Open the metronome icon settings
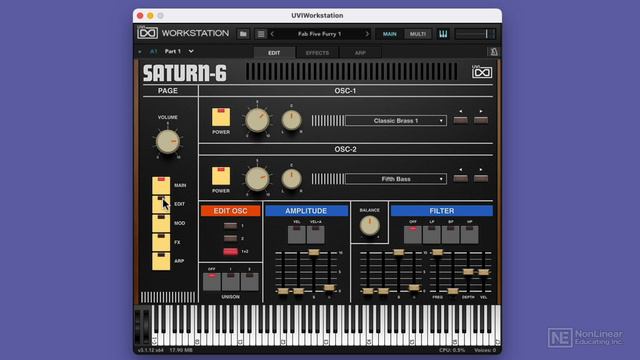 [x=493, y=52]
